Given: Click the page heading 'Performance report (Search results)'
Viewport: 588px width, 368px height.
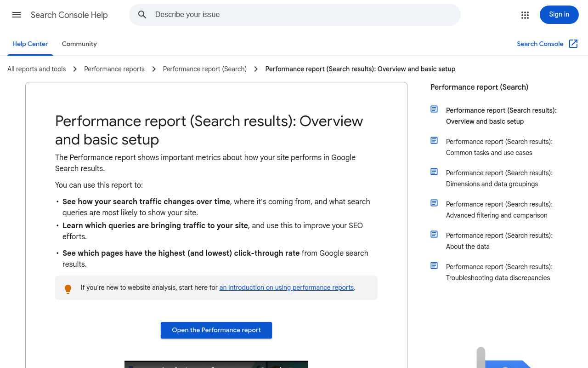Looking at the screenshot, I should [209, 130].
